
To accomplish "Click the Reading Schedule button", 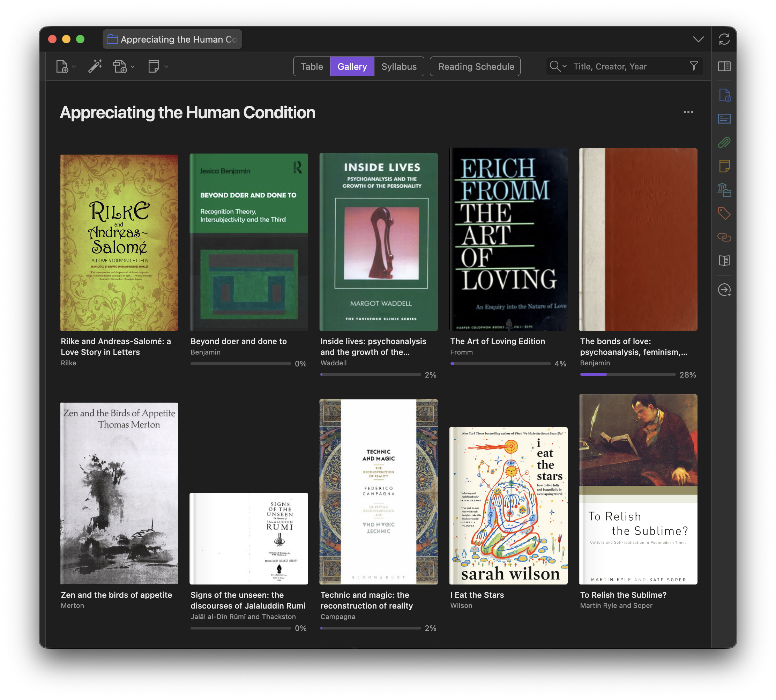I will (476, 66).
